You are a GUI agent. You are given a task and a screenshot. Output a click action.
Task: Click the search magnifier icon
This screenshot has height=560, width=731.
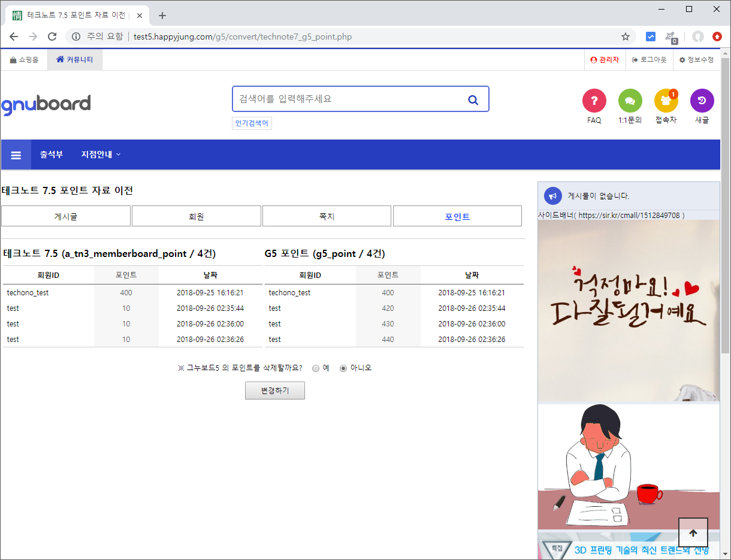click(x=473, y=100)
